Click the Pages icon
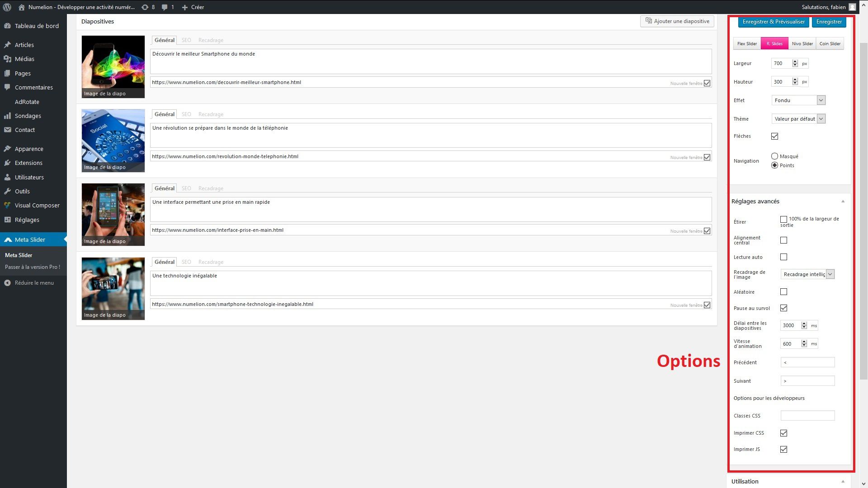868x488 pixels. click(7, 73)
